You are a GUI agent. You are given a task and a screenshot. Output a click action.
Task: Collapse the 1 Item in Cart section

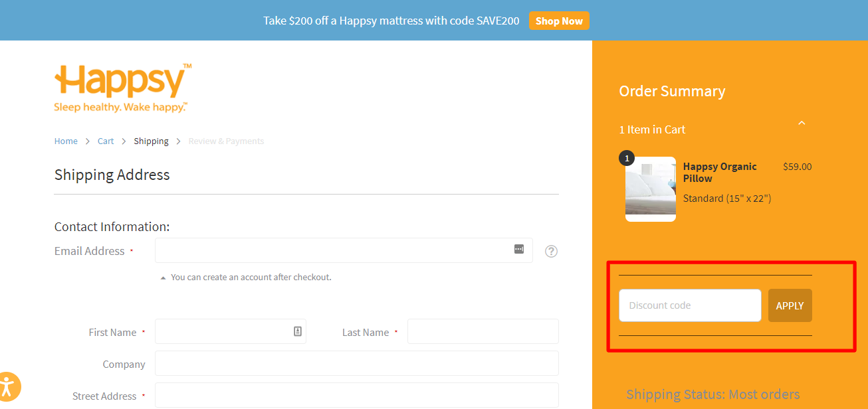click(x=802, y=123)
